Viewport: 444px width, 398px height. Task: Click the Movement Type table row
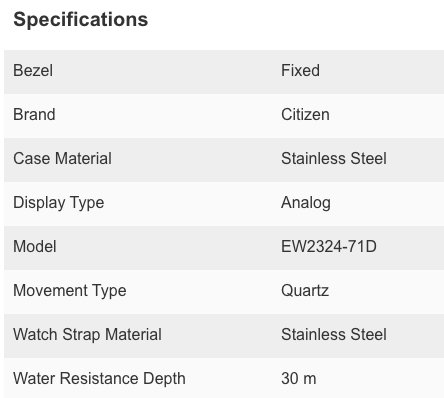click(224, 292)
